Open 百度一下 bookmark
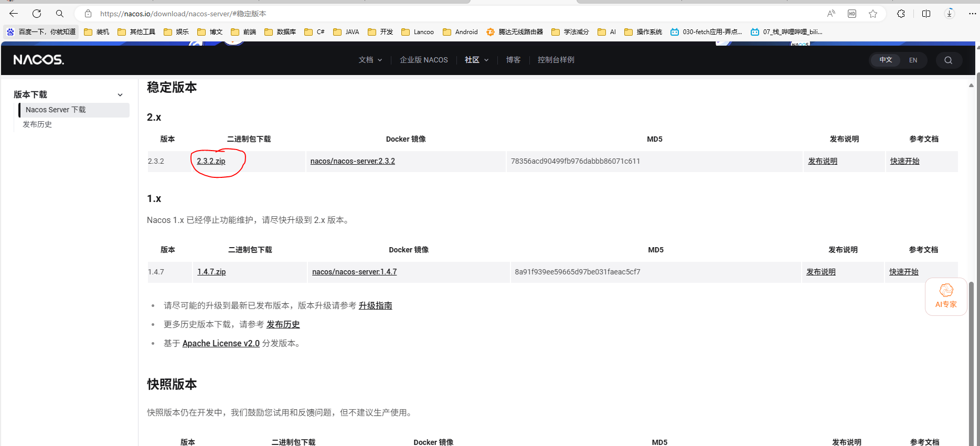 41,32
